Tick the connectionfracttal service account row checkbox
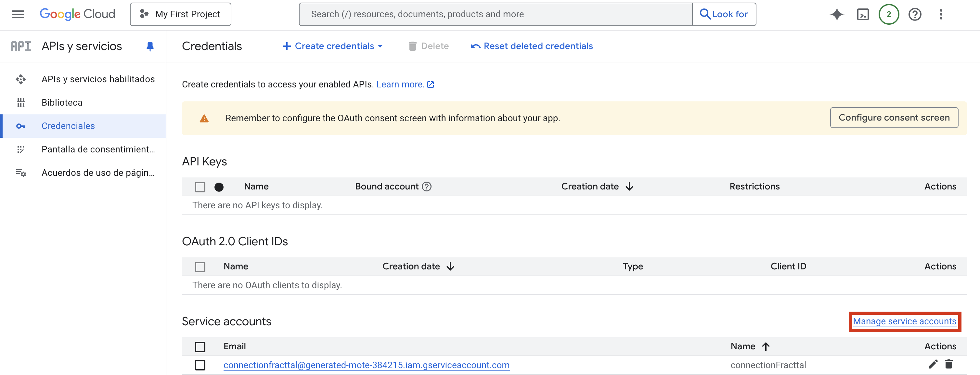 point(200,365)
